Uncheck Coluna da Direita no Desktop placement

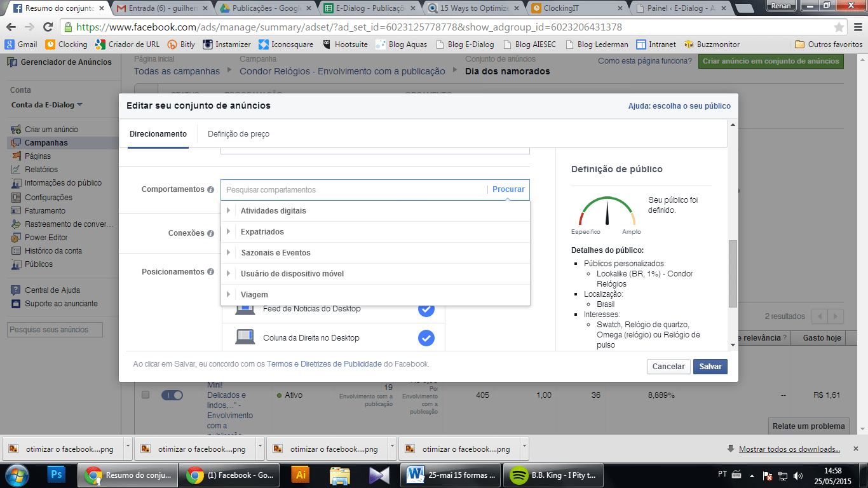pyautogui.click(x=426, y=338)
